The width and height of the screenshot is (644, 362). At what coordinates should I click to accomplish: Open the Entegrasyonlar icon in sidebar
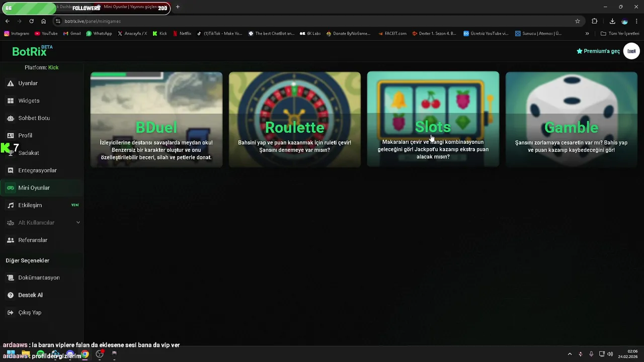point(11,170)
